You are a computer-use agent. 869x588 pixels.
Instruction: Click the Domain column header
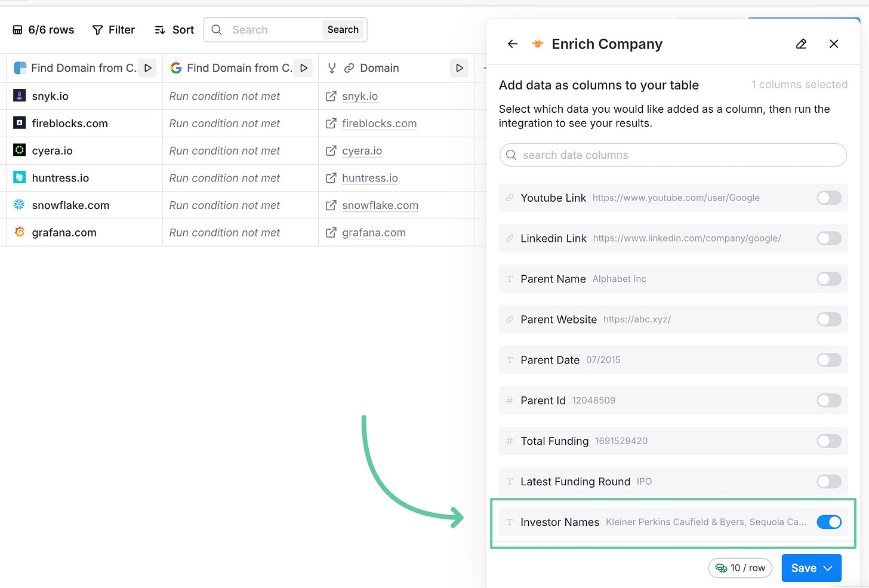point(396,68)
